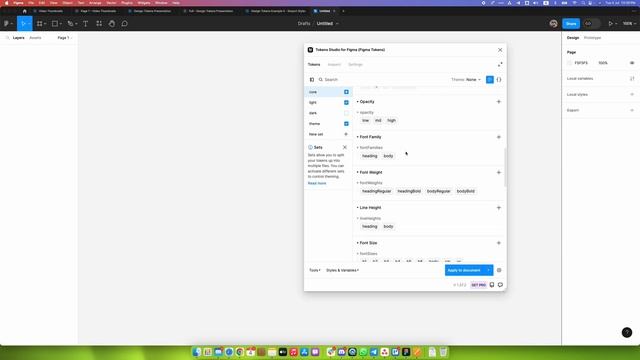
Task: Collapse the Font Size section
Action: (367, 243)
